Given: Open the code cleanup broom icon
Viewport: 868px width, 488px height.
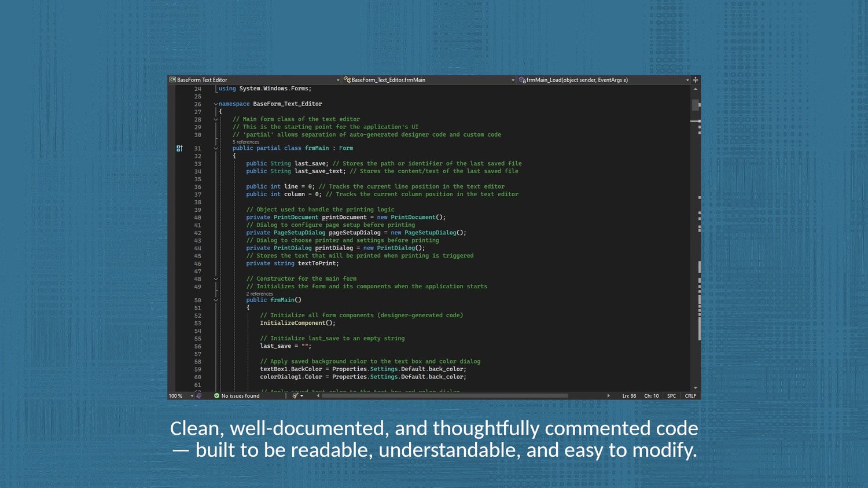Looking at the screenshot, I should pos(295,396).
